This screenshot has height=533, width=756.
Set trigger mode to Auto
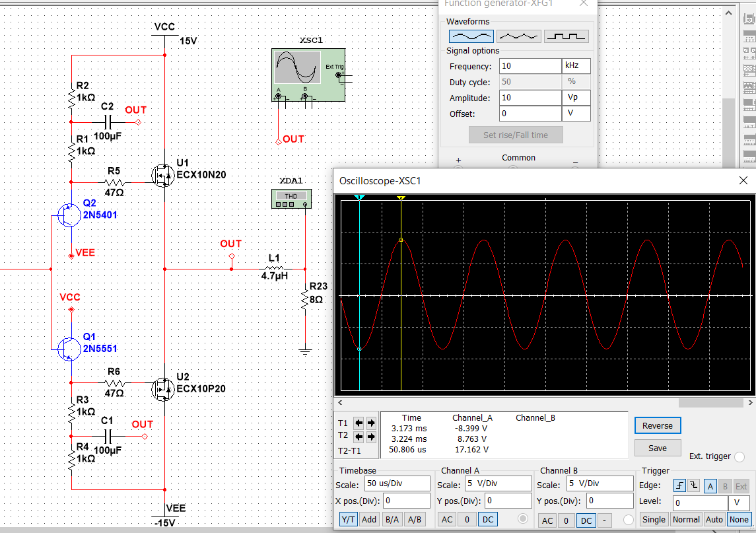[714, 520]
